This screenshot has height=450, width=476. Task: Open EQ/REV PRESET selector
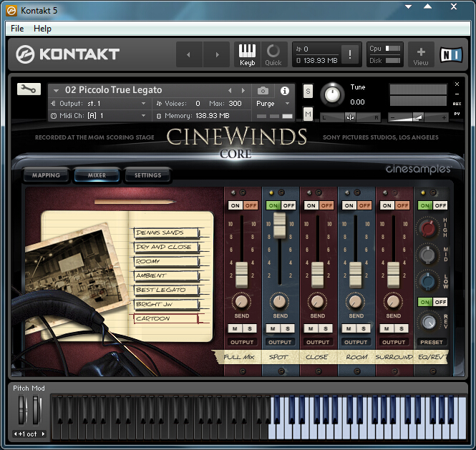pos(432,342)
